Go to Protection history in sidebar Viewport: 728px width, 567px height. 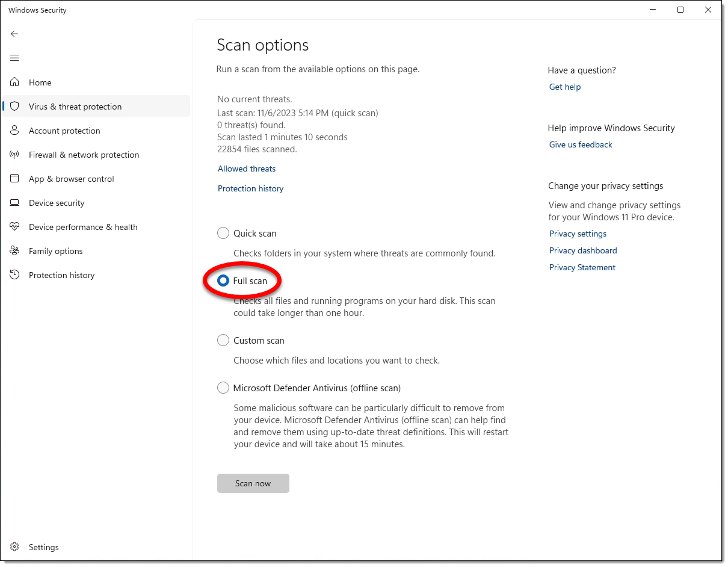pos(61,275)
